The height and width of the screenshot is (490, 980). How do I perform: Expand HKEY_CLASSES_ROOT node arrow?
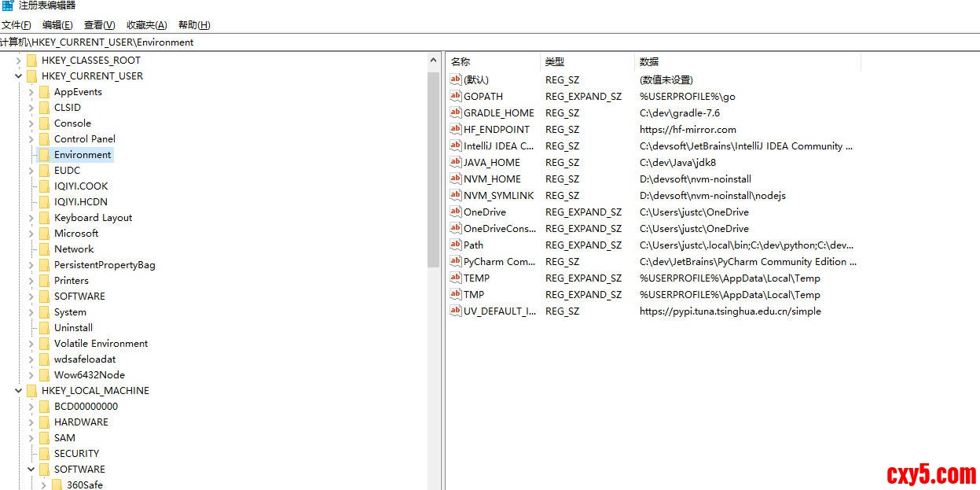19,61
